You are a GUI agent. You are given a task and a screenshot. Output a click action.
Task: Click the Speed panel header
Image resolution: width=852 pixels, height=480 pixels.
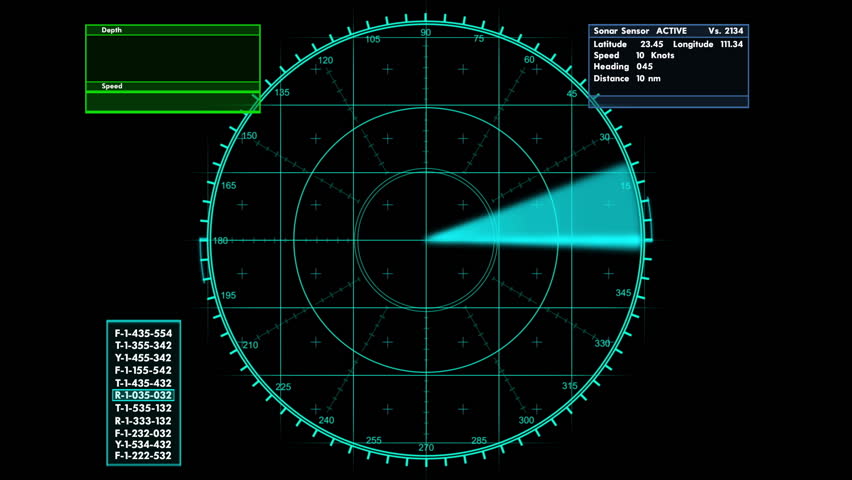(173, 86)
